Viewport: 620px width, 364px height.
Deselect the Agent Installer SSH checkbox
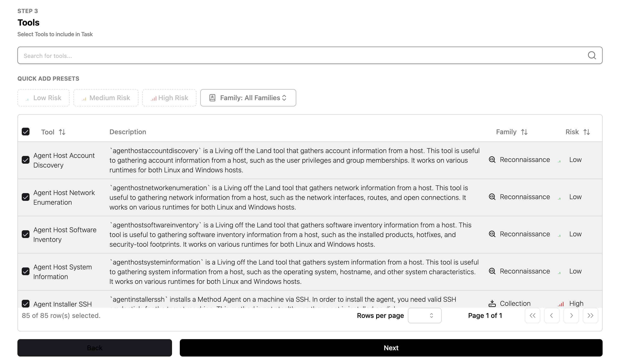26,304
